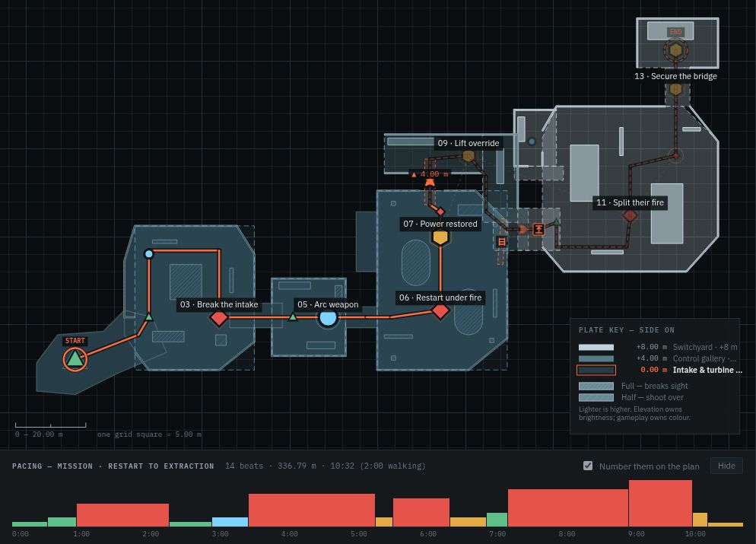Screen dimensions: 756x544
Task: Click the '07 · Power restored' label
Action: click(440, 224)
